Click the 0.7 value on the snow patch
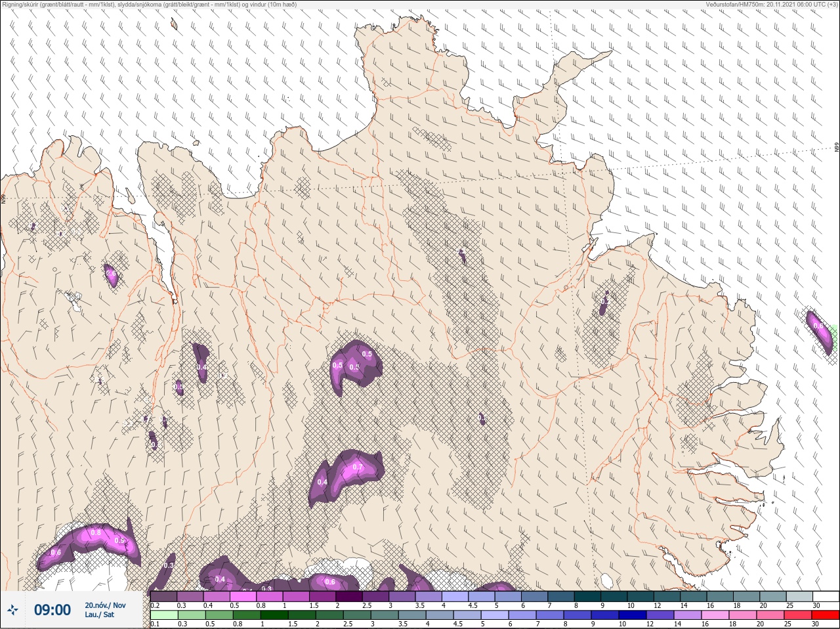This screenshot has height=629, width=840. 358,467
